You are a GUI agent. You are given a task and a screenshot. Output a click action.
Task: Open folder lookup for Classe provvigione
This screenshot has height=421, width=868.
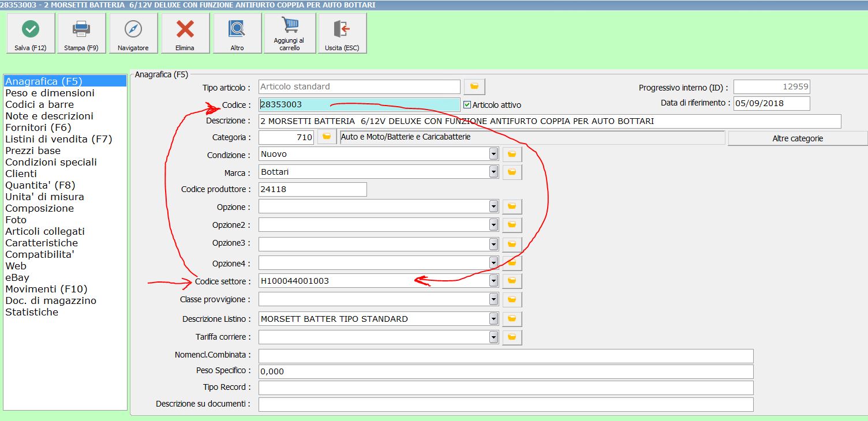(x=512, y=299)
